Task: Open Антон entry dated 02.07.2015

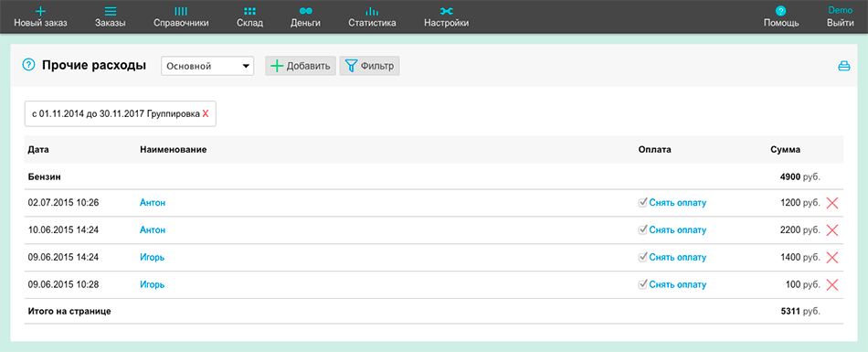Action: tap(153, 203)
